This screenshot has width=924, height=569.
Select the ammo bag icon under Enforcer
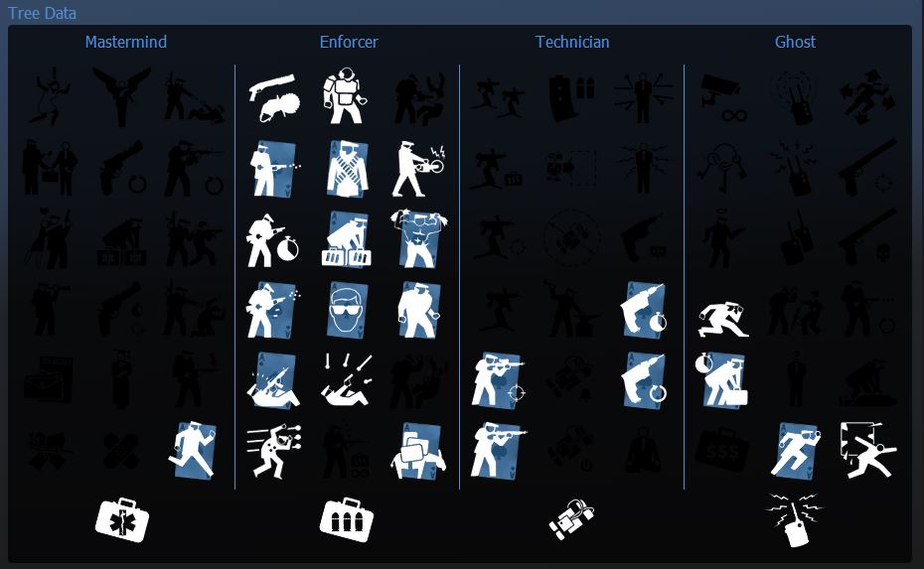point(347,519)
